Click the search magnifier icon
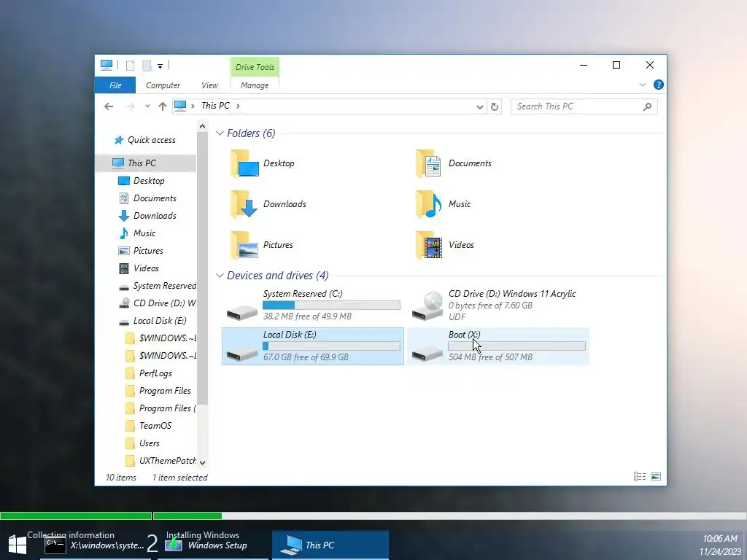The height and width of the screenshot is (560, 747). pyautogui.click(x=647, y=106)
